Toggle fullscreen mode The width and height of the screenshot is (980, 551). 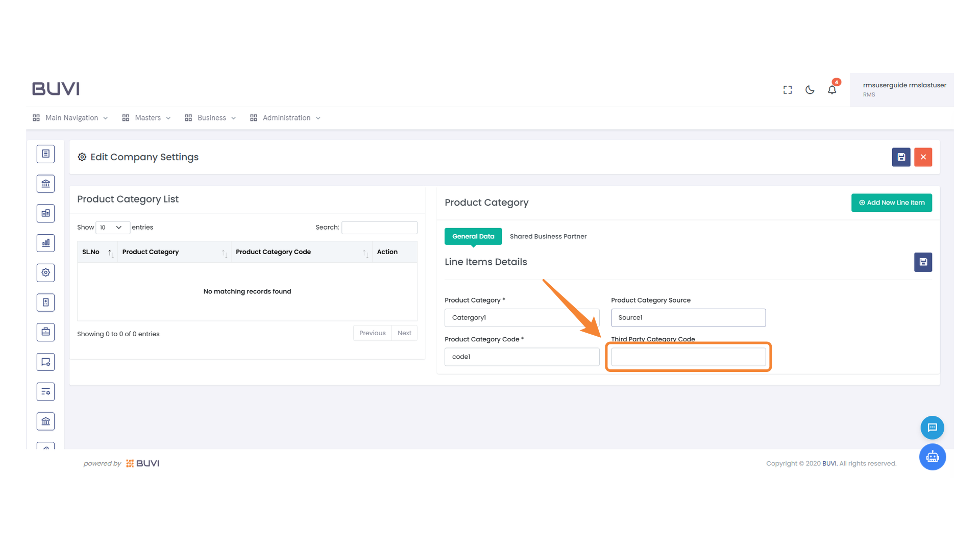click(787, 89)
